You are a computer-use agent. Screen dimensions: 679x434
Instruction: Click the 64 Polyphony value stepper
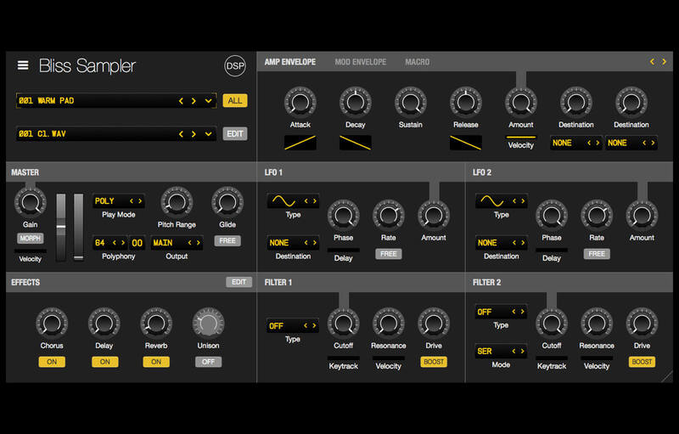click(110, 243)
